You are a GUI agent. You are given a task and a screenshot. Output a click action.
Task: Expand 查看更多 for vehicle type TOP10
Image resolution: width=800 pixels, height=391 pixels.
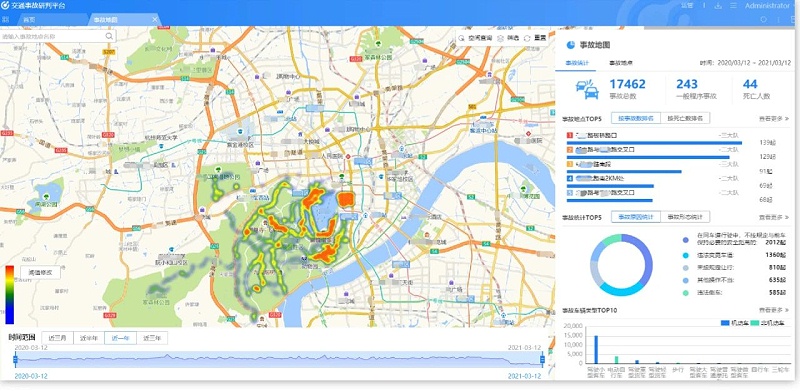point(773,310)
